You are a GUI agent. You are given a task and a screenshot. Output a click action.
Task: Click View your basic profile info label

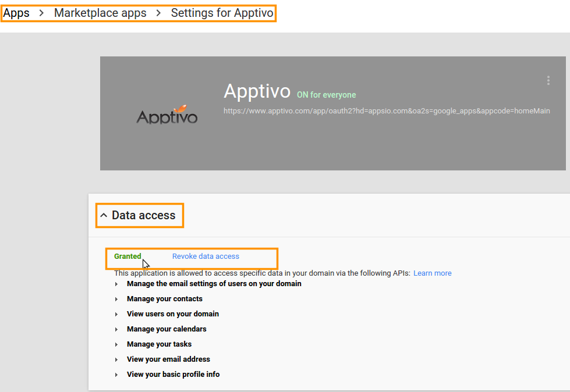[x=173, y=375]
